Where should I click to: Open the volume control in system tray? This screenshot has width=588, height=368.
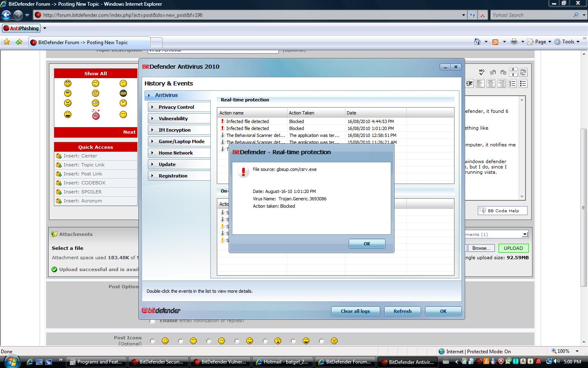[x=557, y=361]
